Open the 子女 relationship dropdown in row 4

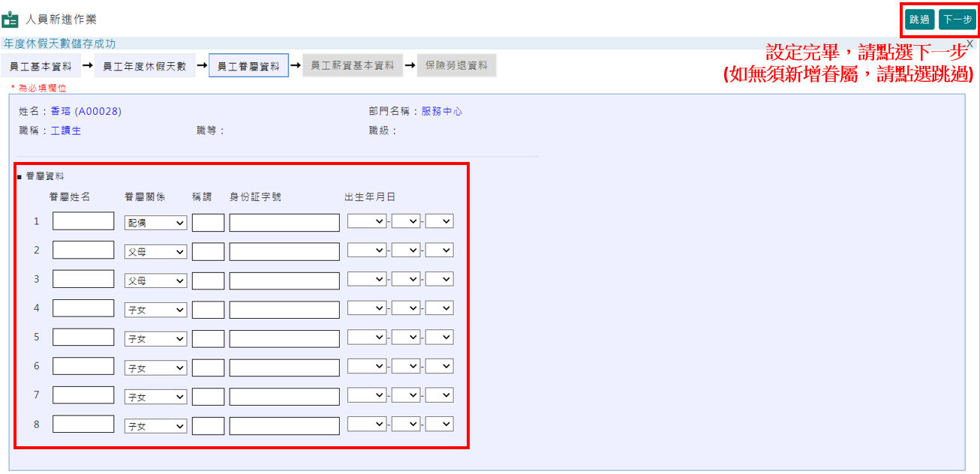(x=155, y=308)
